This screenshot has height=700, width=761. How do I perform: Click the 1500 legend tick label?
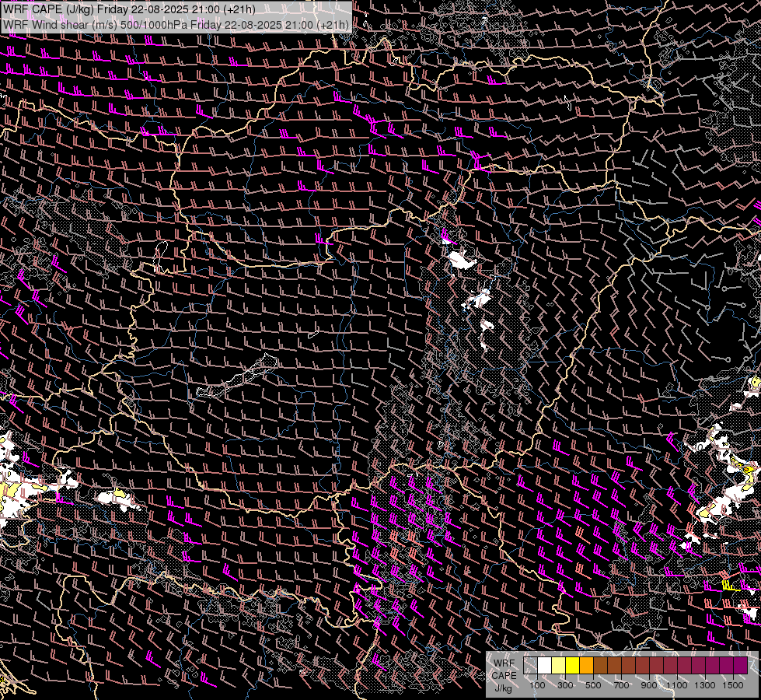pos(733,685)
